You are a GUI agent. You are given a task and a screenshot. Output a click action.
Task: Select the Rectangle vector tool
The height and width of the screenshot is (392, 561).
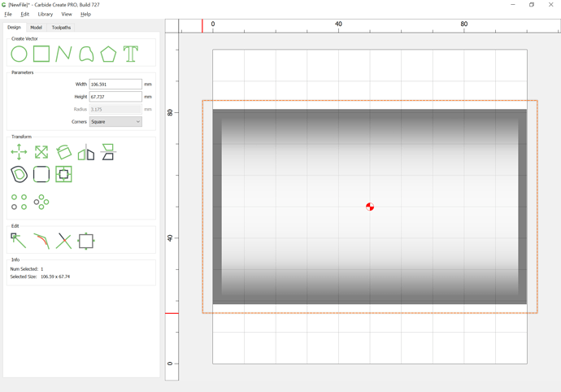tap(41, 54)
